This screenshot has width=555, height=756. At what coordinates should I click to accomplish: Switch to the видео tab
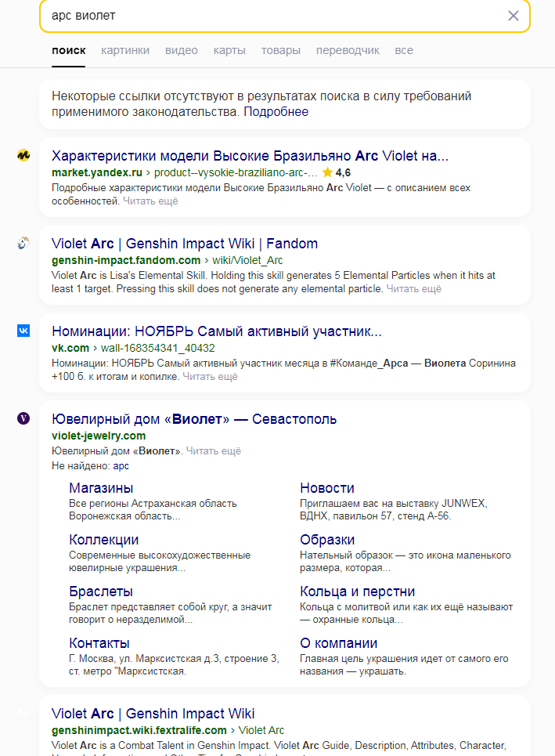[181, 50]
